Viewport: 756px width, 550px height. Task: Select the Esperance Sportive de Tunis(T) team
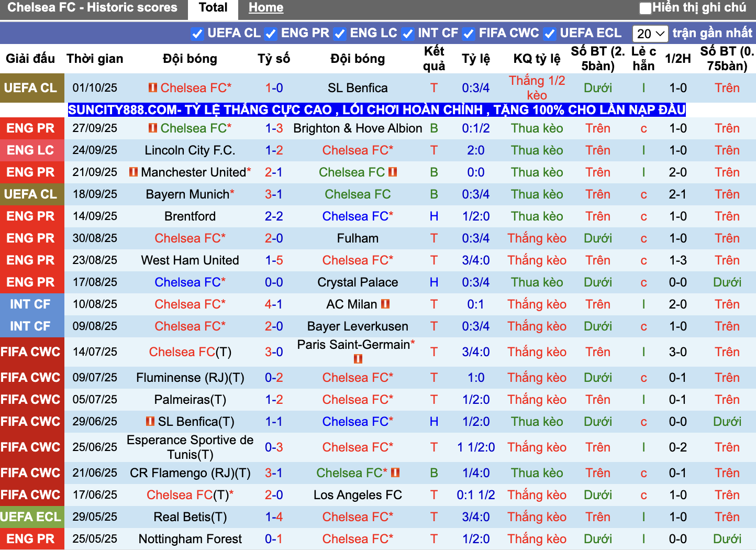point(190,447)
